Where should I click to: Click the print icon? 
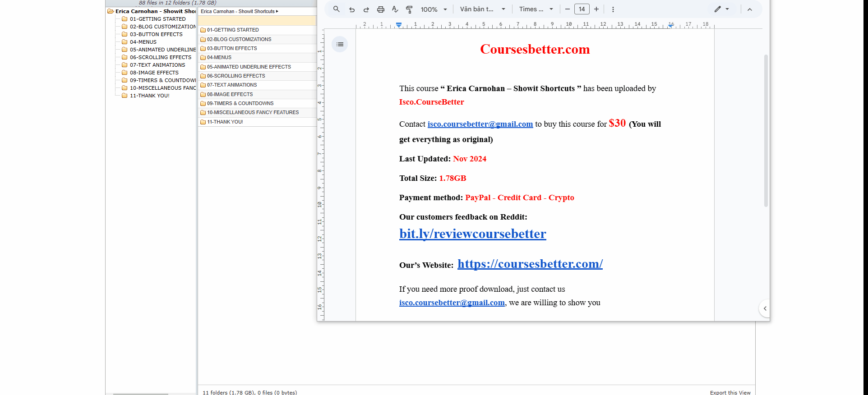381,9
